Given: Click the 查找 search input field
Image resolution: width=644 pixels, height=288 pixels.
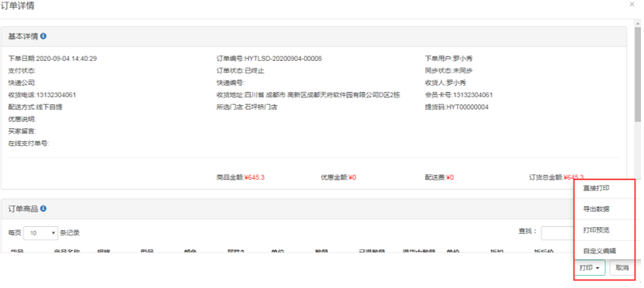Looking at the screenshot, I should pos(557,233).
